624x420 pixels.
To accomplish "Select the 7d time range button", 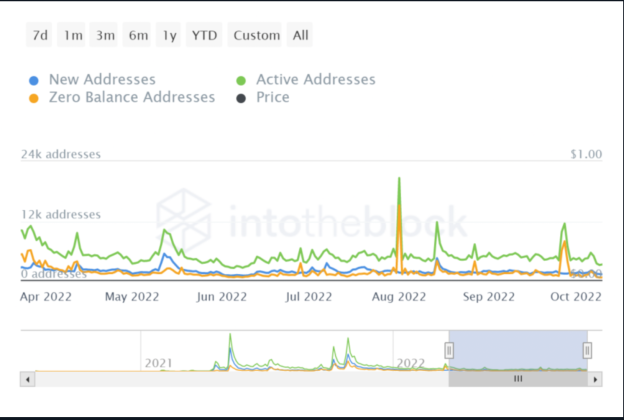I will tap(40, 35).
